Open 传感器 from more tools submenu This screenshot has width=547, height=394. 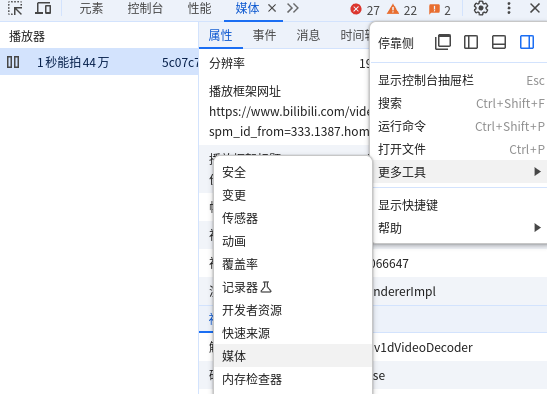coord(293,218)
